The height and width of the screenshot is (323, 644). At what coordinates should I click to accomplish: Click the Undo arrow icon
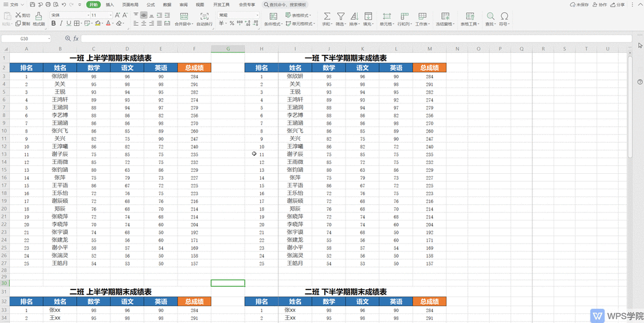(x=64, y=5)
